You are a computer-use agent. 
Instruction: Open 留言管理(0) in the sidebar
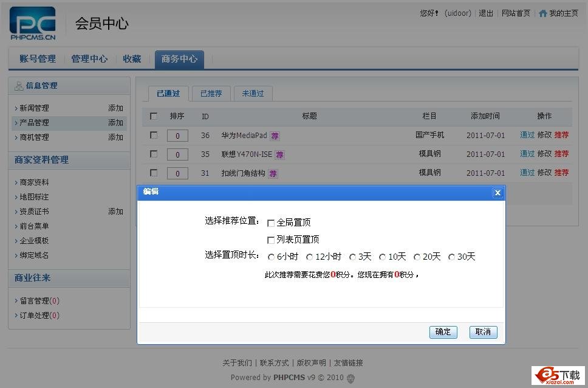click(39, 301)
